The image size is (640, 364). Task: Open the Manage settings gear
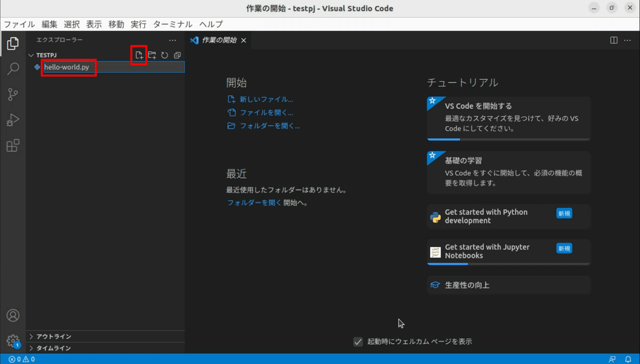(13, 341)
